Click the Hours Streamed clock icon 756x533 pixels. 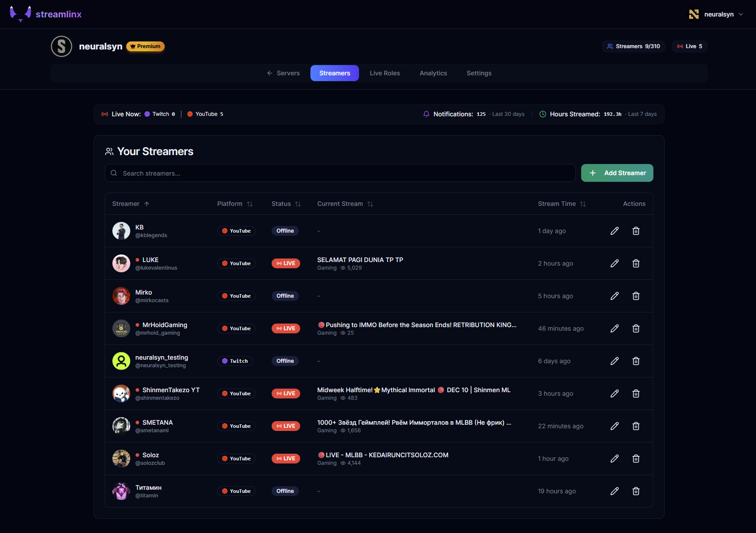[542, 114]
